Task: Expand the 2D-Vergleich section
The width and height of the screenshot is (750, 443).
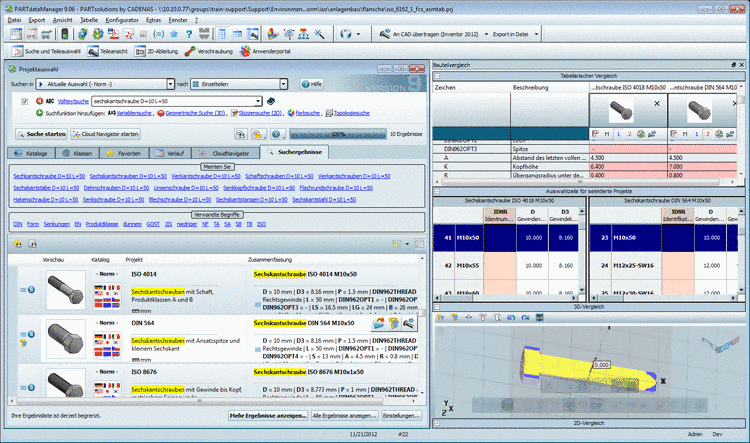Action: coord(437,423)
